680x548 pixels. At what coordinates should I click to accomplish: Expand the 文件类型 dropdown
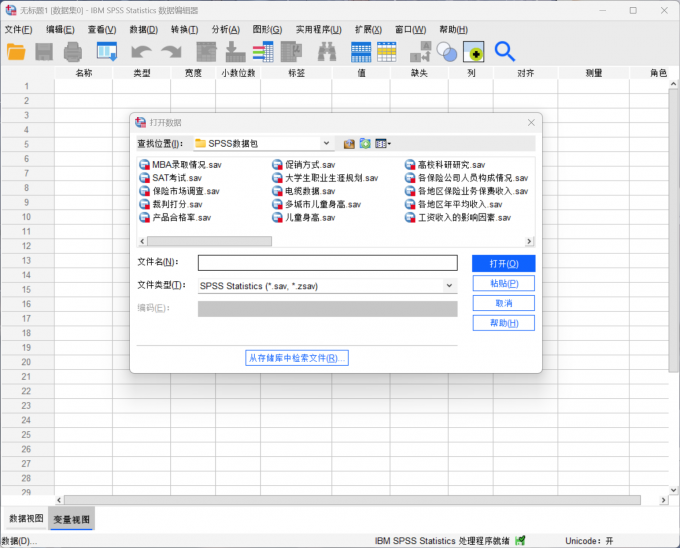(449, 286)
